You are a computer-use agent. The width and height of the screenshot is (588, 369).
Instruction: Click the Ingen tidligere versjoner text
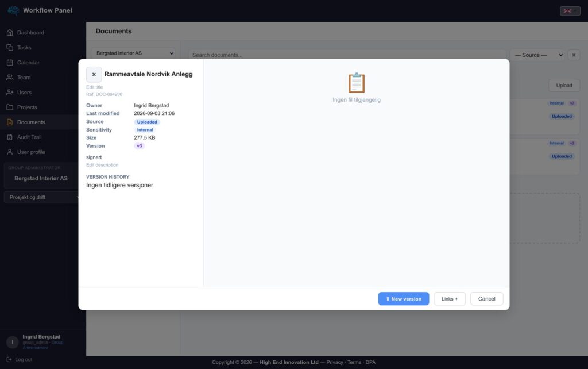pos(119,185)
